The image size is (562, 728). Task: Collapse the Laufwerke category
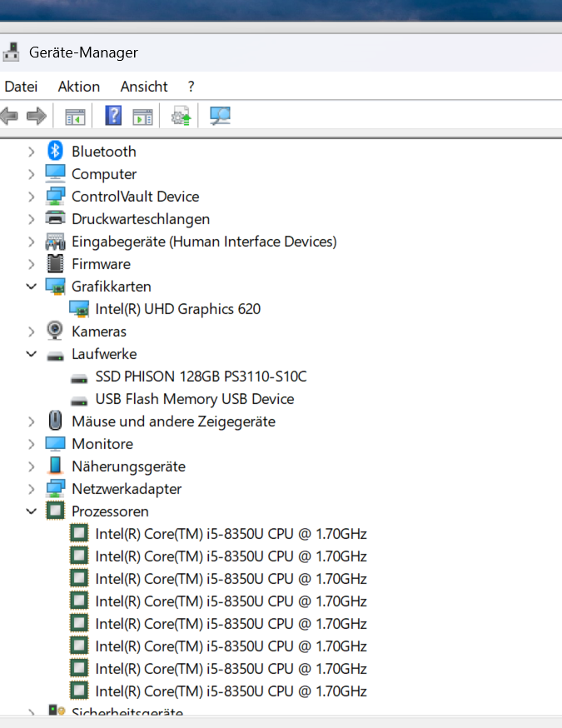tap(31, 354)
